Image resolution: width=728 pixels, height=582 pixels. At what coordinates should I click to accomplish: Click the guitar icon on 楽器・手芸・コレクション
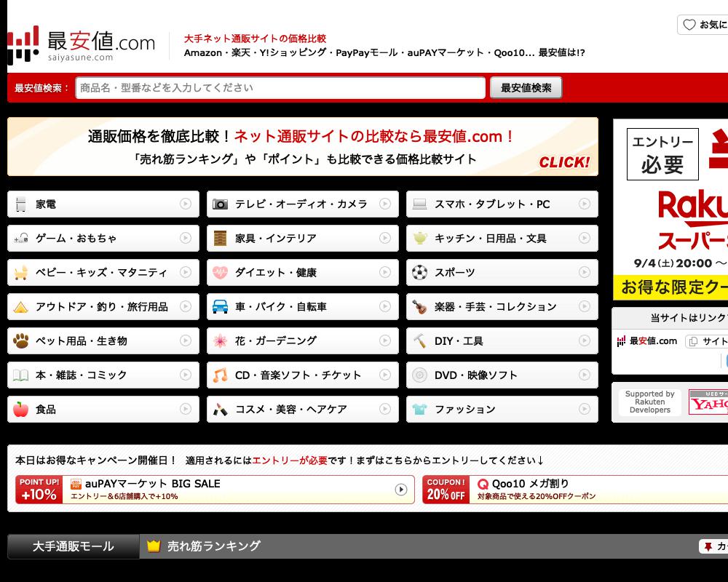coord(419,306)
